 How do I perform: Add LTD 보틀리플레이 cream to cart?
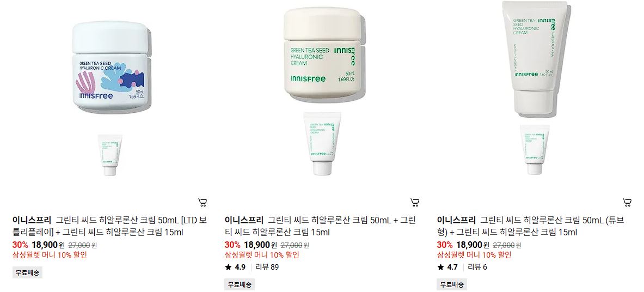click(203, 202)
